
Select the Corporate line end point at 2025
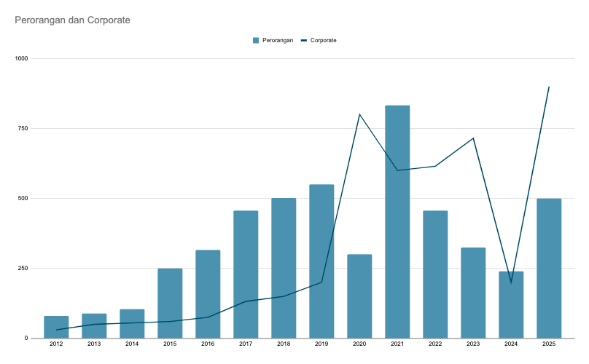(x=549, y=87)
